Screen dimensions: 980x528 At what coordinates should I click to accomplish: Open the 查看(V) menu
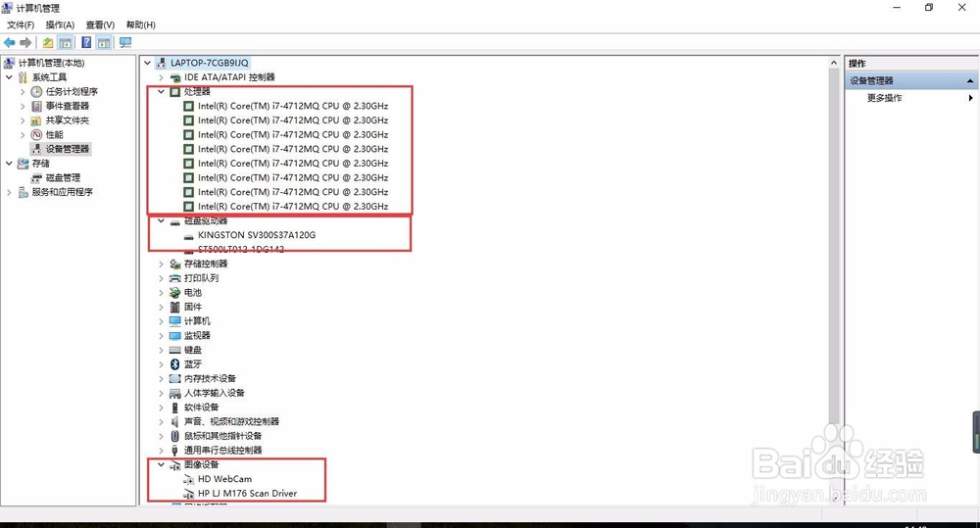tap(100, 25)
